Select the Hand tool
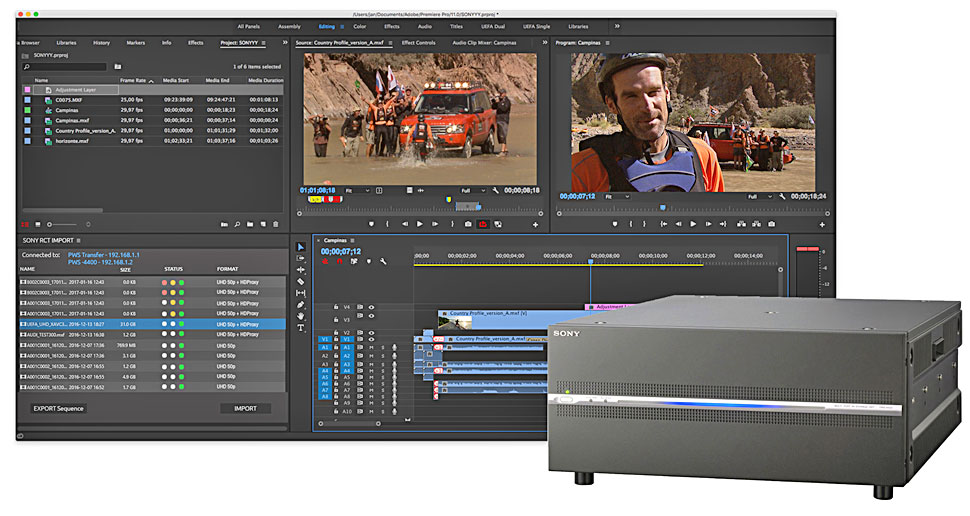The width and height of the screenshot is (970, 516). [x=301, y=316]
